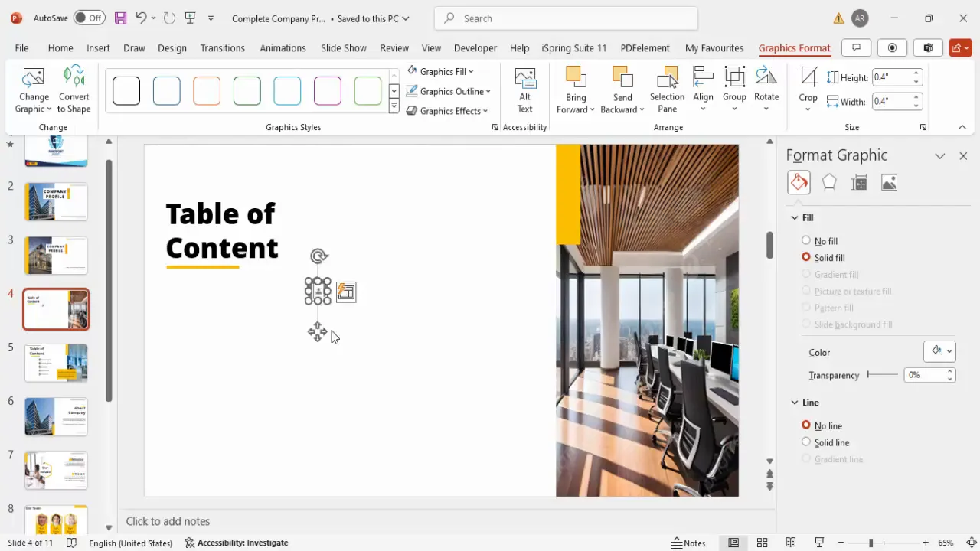The width and height of the screenshot is (980, 551).
Task: Click the Save icon in title bar
Action: pos(120,18)
